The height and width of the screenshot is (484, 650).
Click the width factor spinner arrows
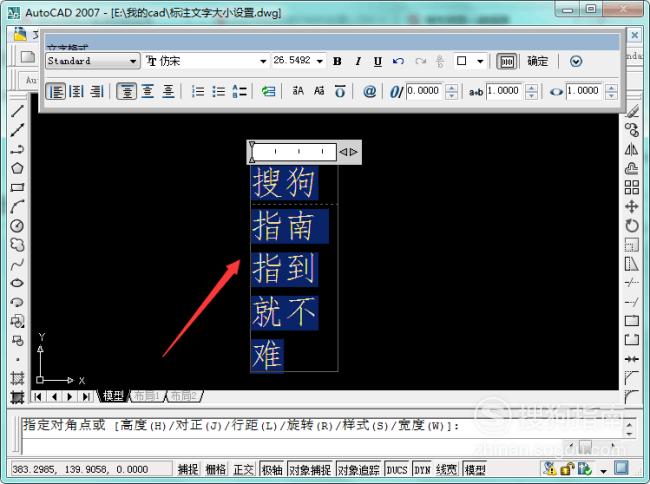(611, 91)
